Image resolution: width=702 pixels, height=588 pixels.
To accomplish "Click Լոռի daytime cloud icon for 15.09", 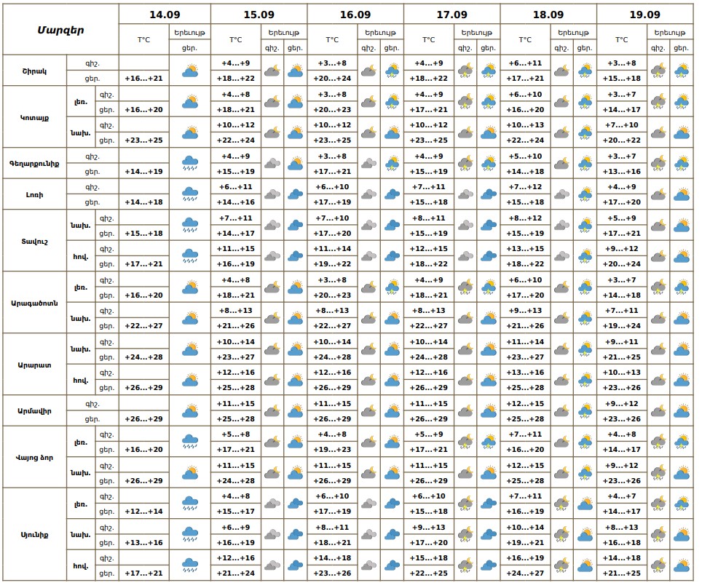I will click(295, 194).
